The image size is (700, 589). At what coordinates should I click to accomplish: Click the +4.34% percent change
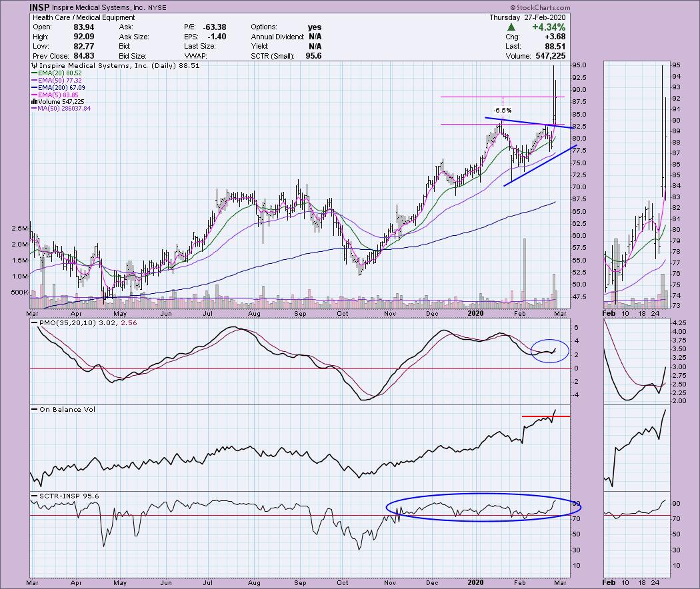(549, 27)
